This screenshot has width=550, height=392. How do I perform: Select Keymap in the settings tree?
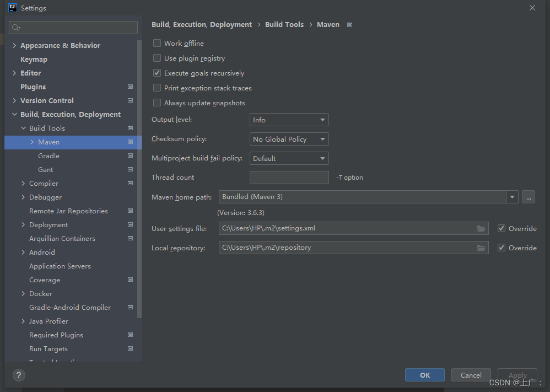tap(34, 60)
